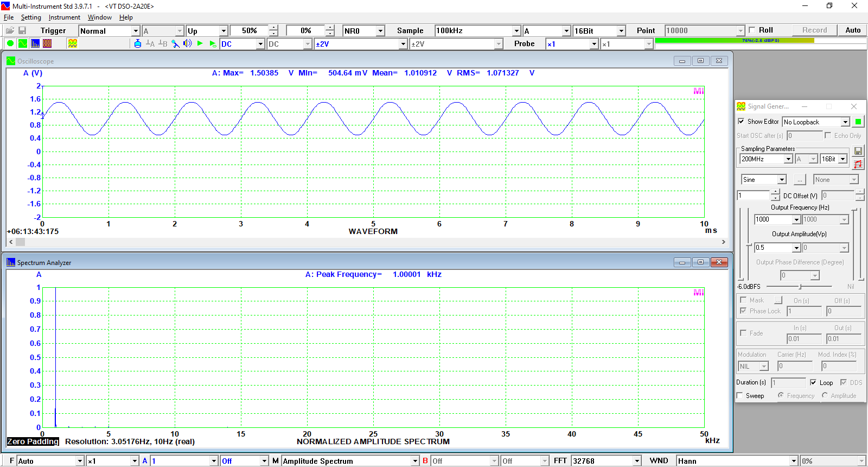868x467 pixels.
Task: Toggle the Loop checkbox
Action: [813, 382]
